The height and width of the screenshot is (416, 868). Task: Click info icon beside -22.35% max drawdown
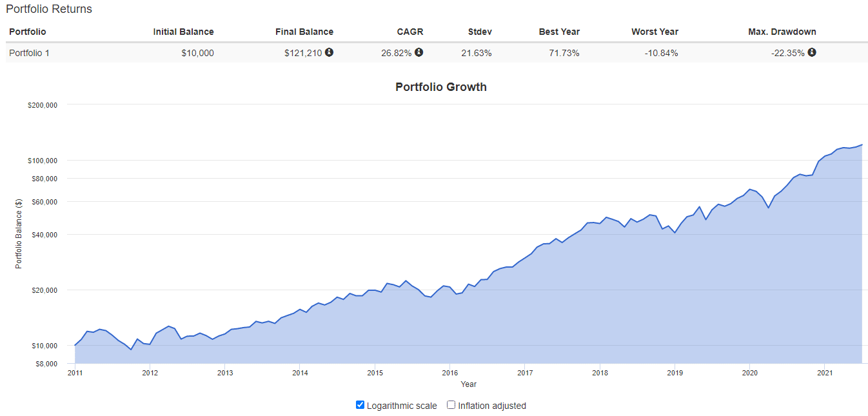(x=812, y=52)
